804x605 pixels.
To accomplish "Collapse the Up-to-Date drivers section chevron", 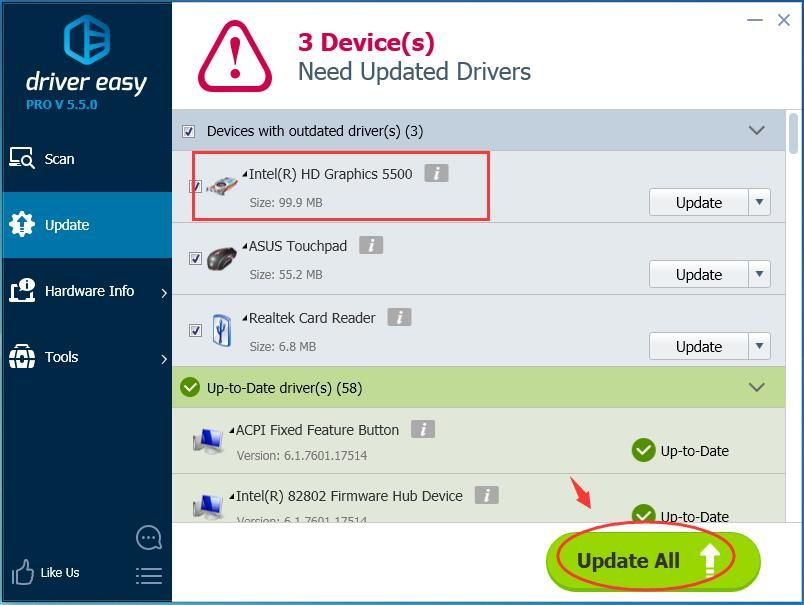I will [x=757, y=387].
